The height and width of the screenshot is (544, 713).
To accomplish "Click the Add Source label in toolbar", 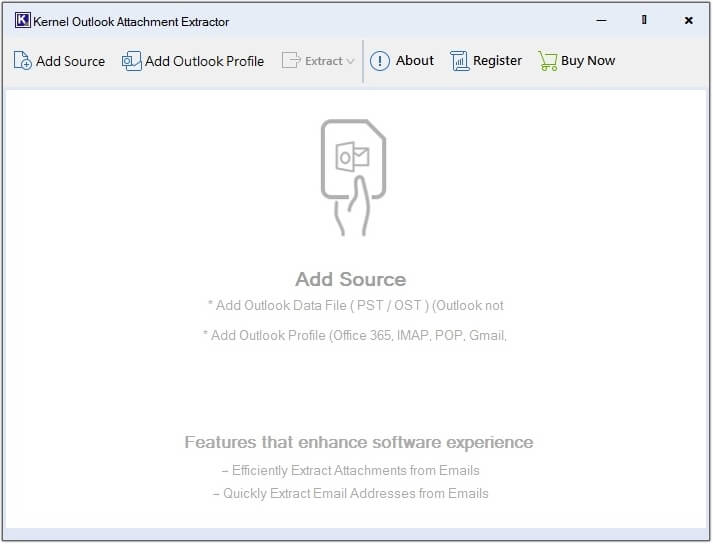I will point(70,61).
